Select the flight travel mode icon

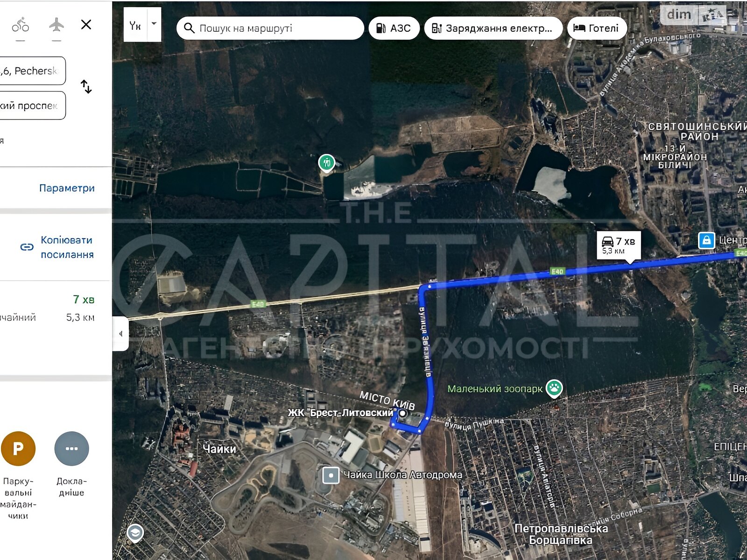pyautogui.click(x=56, y=25)
